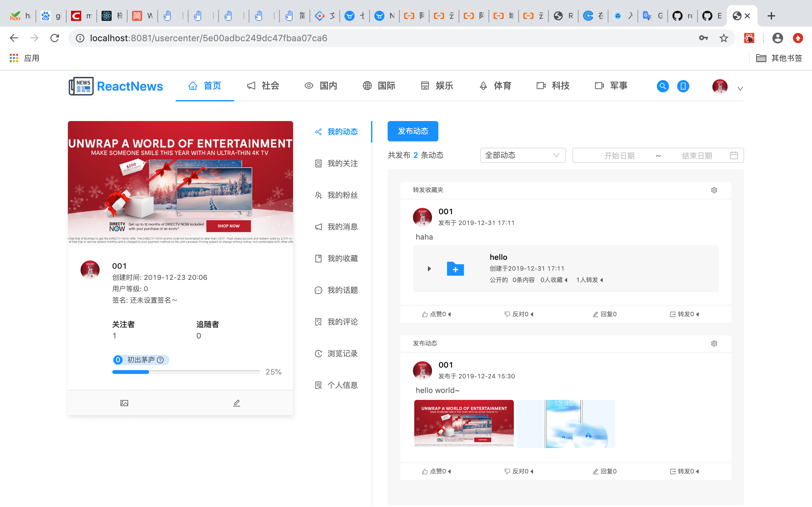812x507 pixels.
Task: Click the image upload icon on profile card
Action: click(124, 403)
